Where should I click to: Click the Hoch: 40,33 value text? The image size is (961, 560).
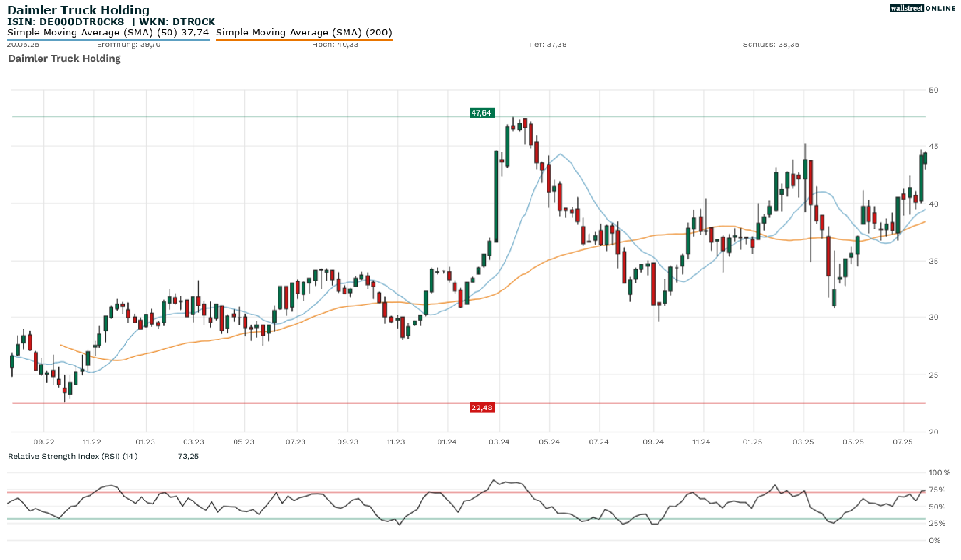point(335,45)
